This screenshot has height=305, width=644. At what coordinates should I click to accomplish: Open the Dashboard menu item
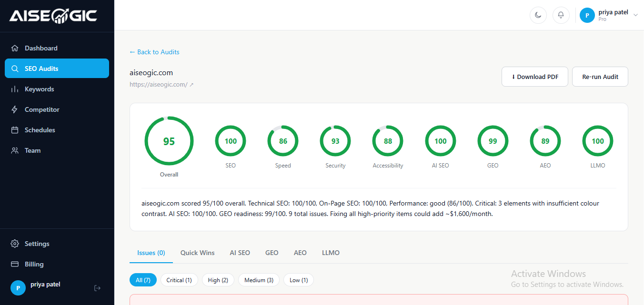[57, 48]
